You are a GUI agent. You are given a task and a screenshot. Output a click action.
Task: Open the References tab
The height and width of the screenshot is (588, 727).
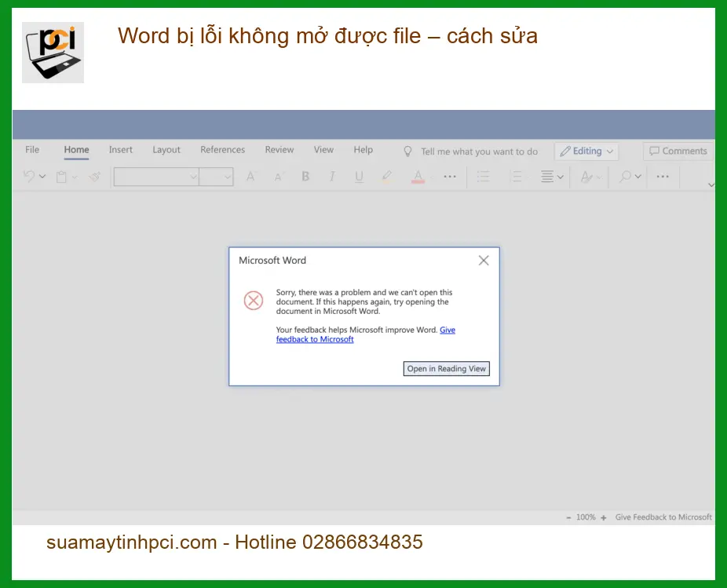click(x=222, y=150)
